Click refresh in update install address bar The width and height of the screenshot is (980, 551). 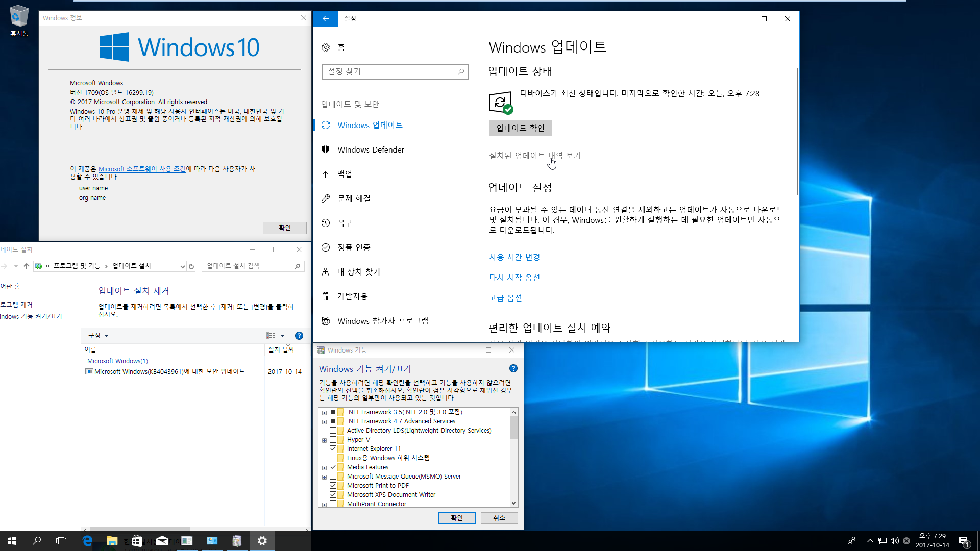click(191, 266)
